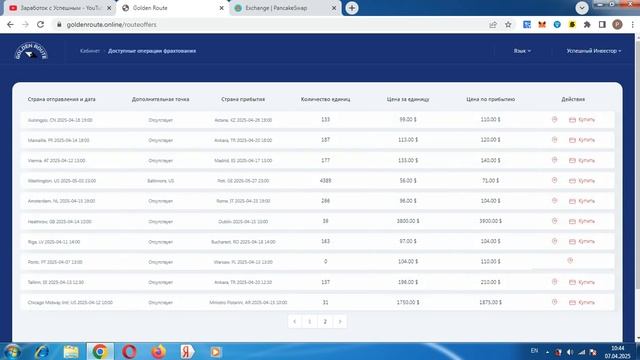Click Купить in the Vienna row
This screenshot has width=640, height=360.
pos(582,160)
